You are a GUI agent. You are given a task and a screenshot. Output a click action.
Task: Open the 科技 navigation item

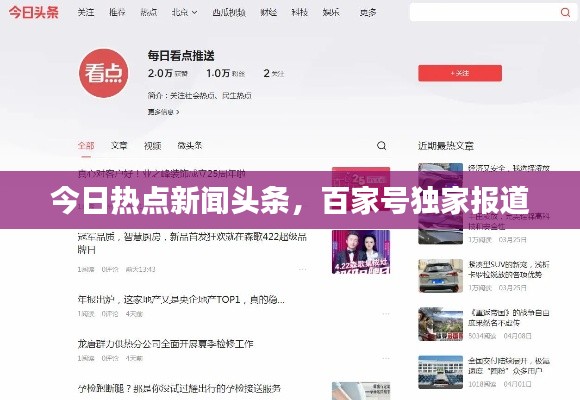point(300,12)
